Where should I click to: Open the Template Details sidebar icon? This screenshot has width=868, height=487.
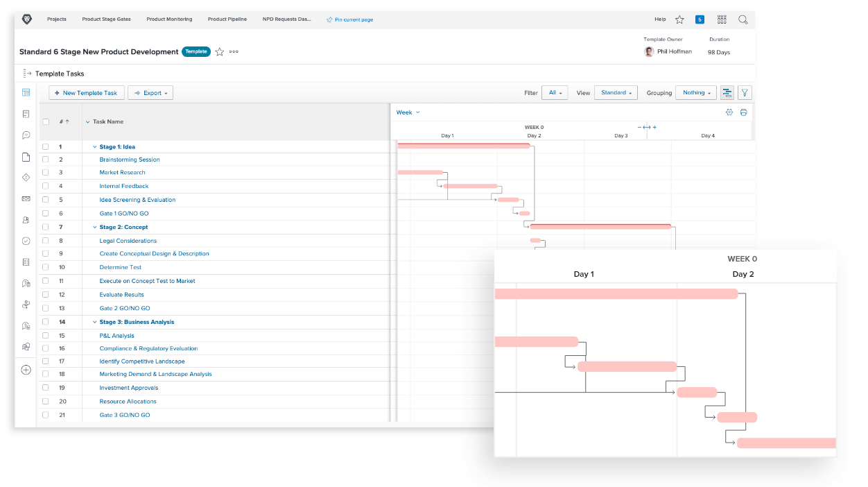tap(26, 114)
